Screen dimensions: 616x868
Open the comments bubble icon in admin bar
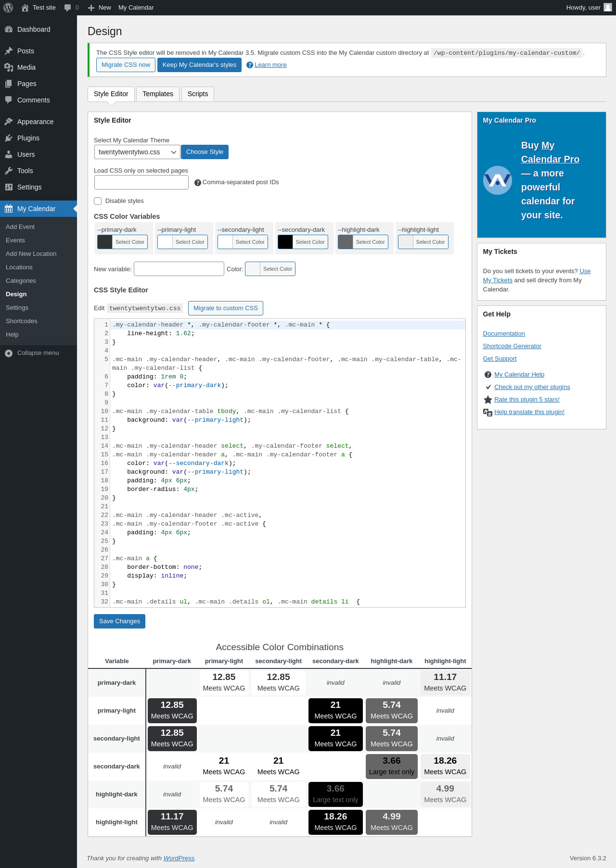[x=67, y=8]
